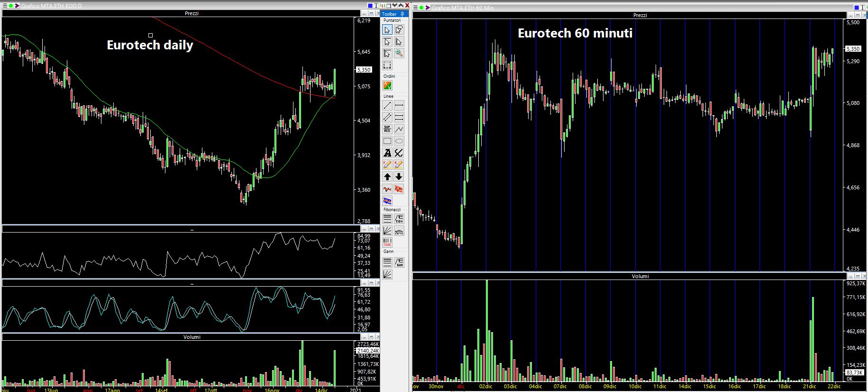Click the Eurotech 60 minuti text label
The image size is (868, 392).
575,33
